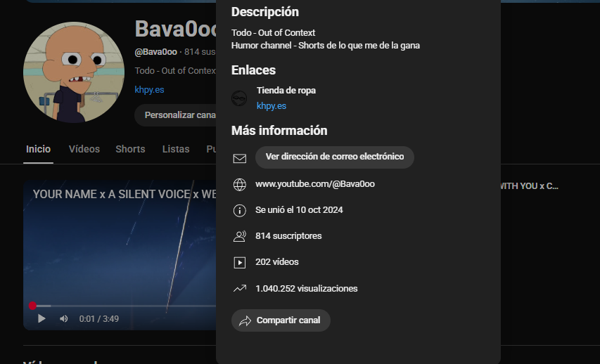Viewport: 600px width, 364px height.
Task: Click the share arrow icon in Compartir canal
Action: 245,321
